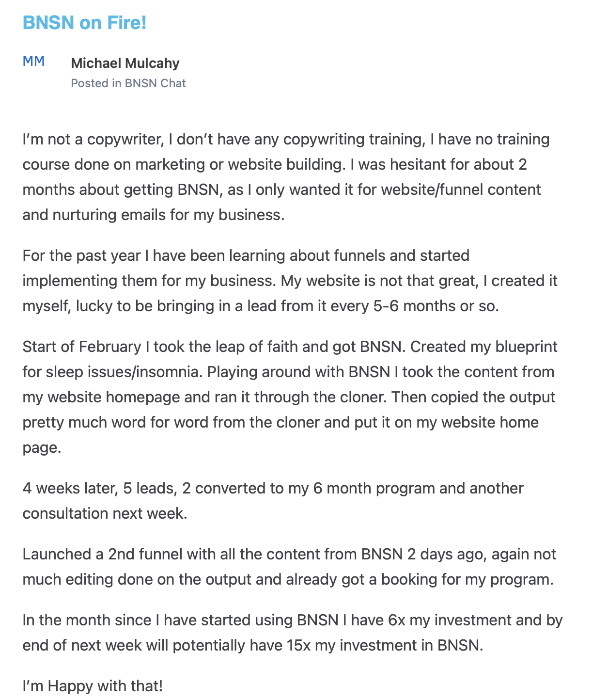This screenshot has width=592, height=700.
Task: Click the line mentioning 'website/funnel content'
Action: click(x=281, y=190)
